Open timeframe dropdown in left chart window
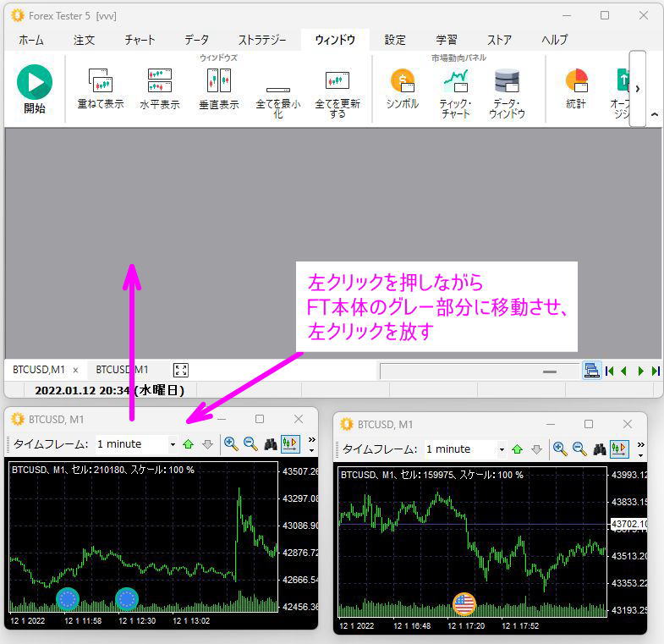This screenshot has width=664, height=644. 173,444
